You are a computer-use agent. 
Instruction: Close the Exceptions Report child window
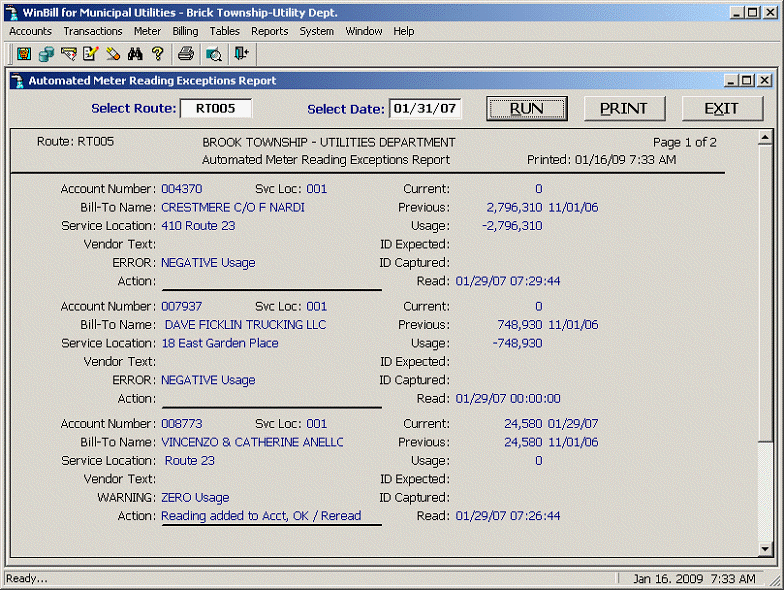click(x=764, y=80)
